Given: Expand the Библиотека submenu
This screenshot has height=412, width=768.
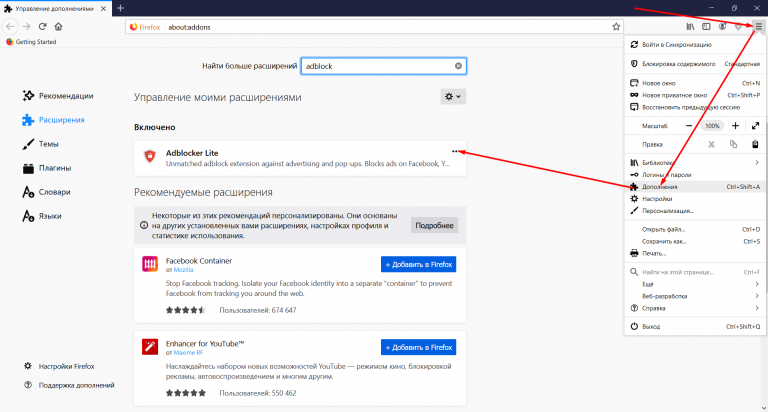Looking at the screenshot, I should pos(695,163).
